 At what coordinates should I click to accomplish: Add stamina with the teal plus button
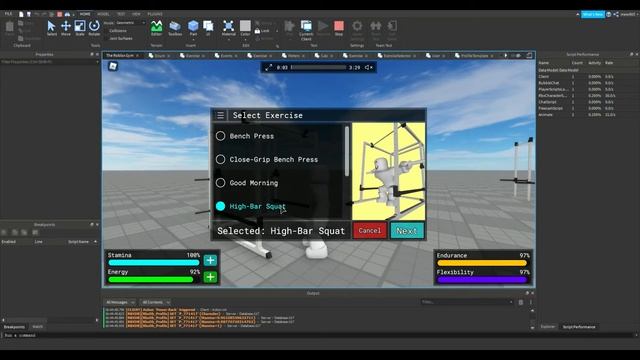coord(210,260)
